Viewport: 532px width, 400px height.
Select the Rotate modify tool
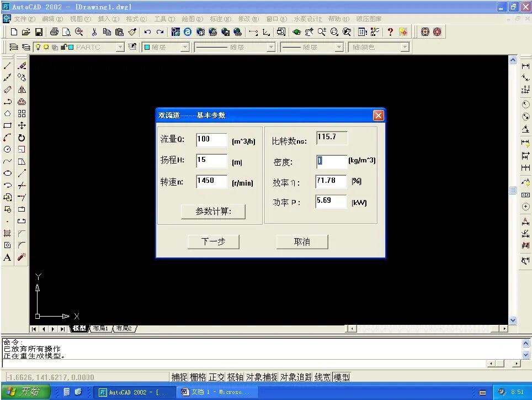pos(22,138)
